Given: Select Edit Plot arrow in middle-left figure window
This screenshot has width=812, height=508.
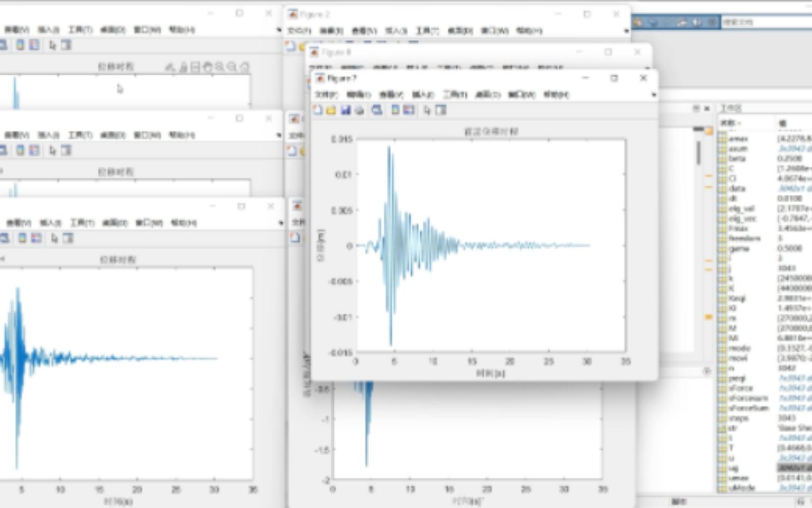Looking at the screenshot, I should coord(52,151).
